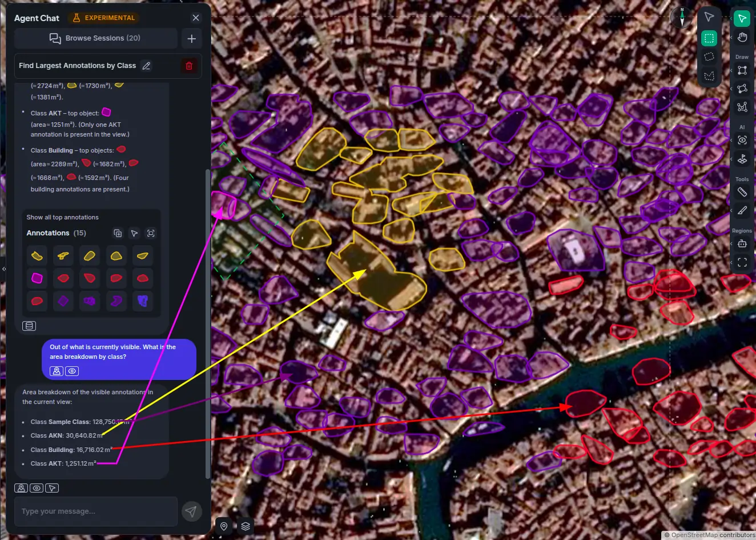The image size is (756, 540).
Task: Click the location pin map button
Action: point(224,526)
